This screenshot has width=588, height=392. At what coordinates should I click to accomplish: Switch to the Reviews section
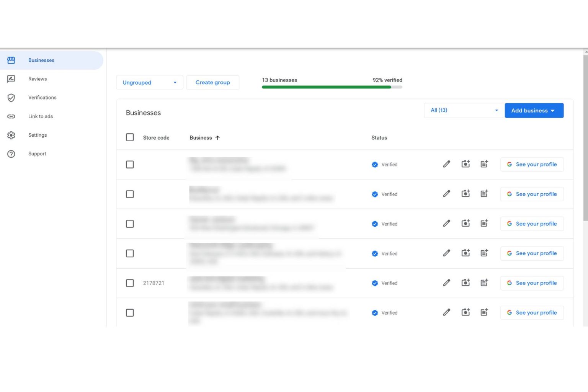point(38,79)
